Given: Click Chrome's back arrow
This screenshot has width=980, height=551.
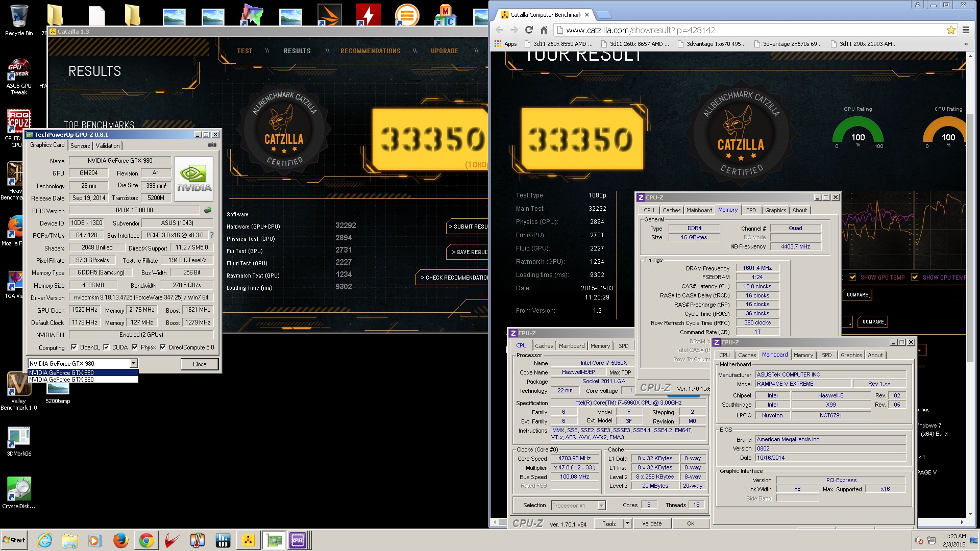Looking at the screenshot, I should (x=500, y=30).
